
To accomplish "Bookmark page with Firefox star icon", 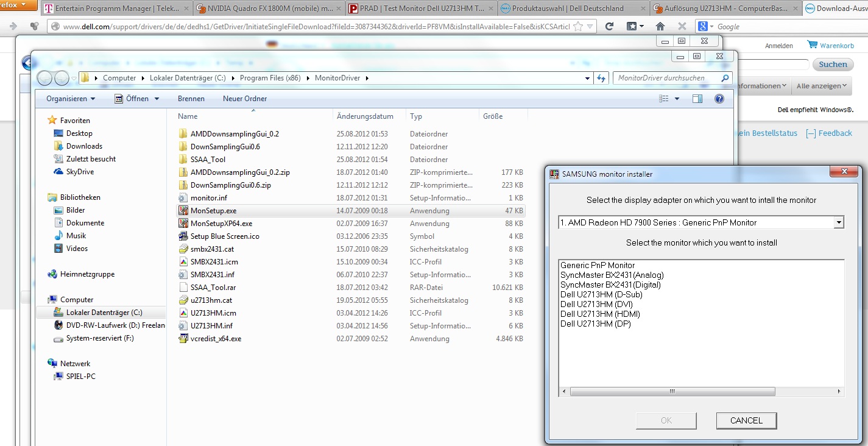I will click(x=577, y=26).
